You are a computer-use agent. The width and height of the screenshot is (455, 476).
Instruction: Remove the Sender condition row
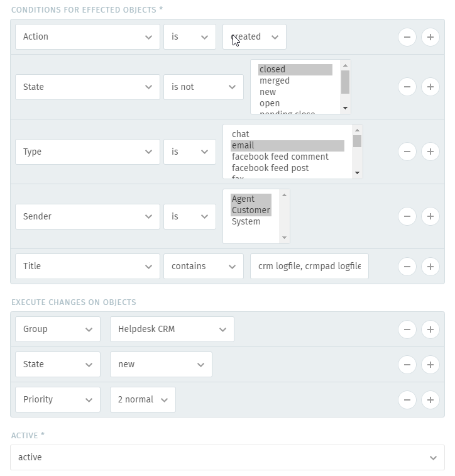point(407,216)
